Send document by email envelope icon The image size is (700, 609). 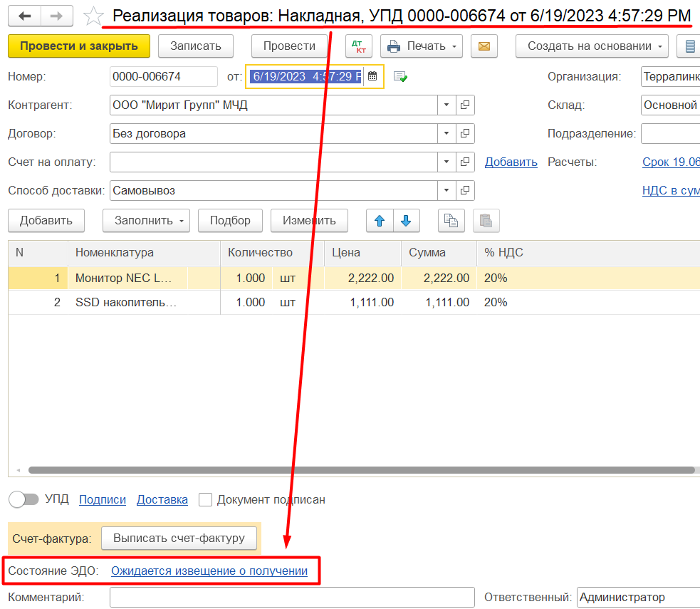coord(484,46)
